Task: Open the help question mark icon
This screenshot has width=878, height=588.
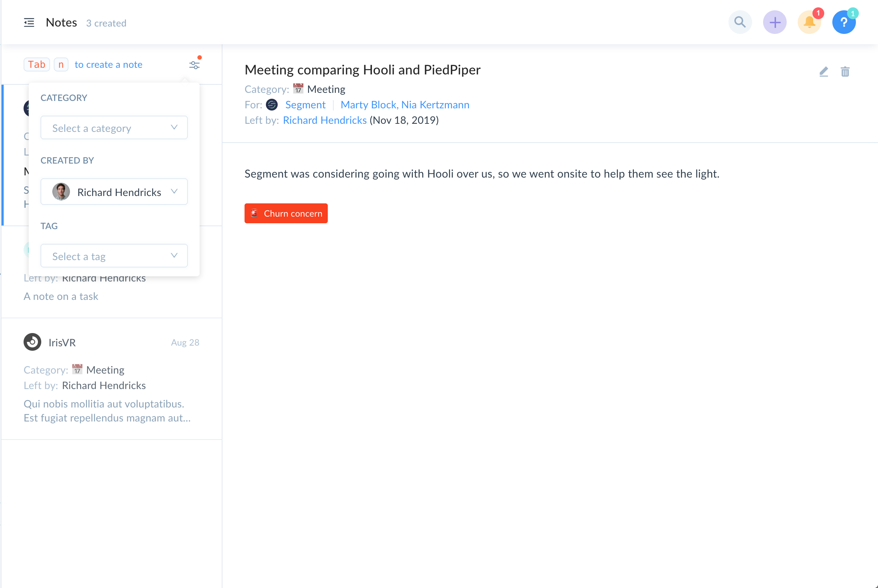Action: [x=843, y=22]
